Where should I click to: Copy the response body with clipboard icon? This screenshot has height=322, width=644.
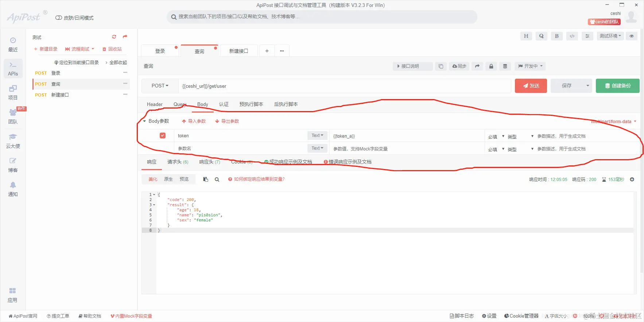206,179
